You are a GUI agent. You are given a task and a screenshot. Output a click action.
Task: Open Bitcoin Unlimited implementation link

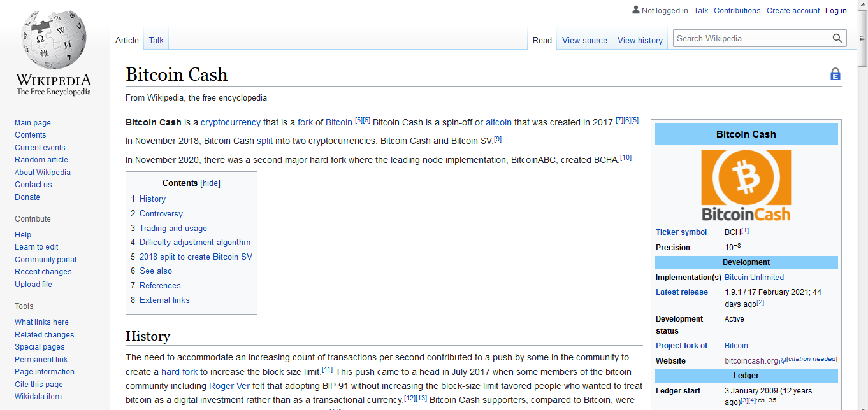click(754, 278)
